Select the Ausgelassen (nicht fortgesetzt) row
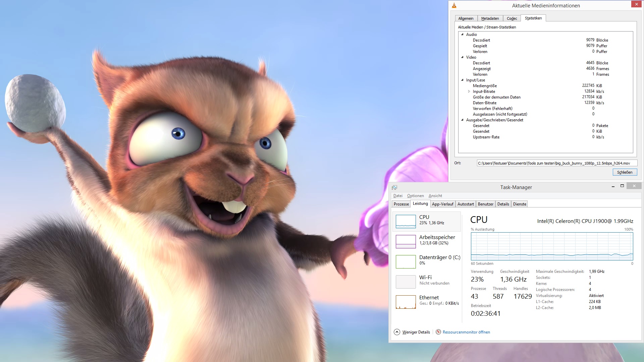The height and width of the screenshot is (362, 644). tap(545, 114)
